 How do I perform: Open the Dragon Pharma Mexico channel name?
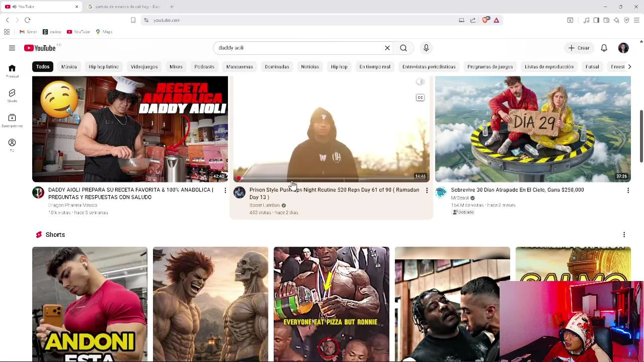(72, 205)
